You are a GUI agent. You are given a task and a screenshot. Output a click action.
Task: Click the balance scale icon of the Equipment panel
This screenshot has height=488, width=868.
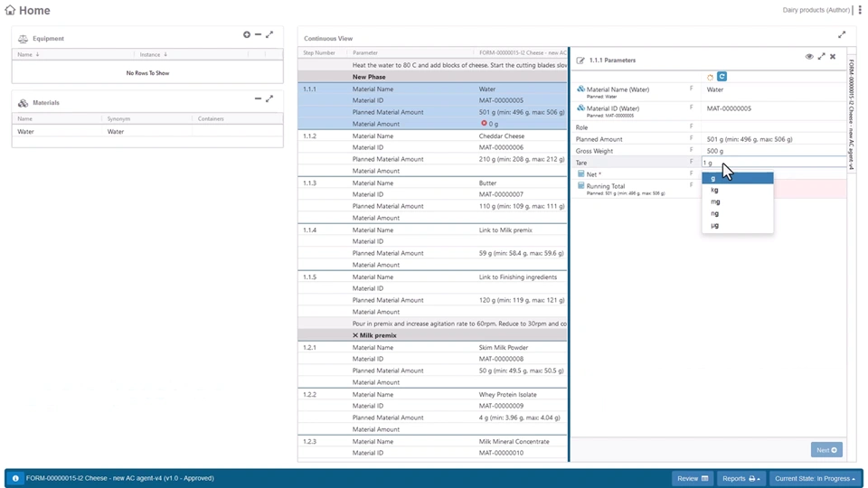pos(23,39)
